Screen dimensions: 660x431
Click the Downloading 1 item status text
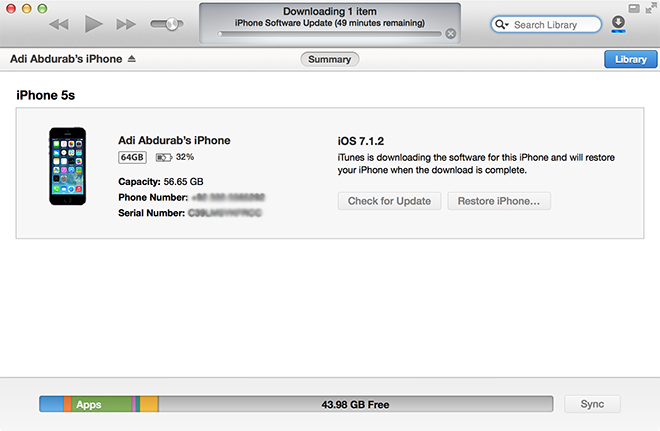330,11
